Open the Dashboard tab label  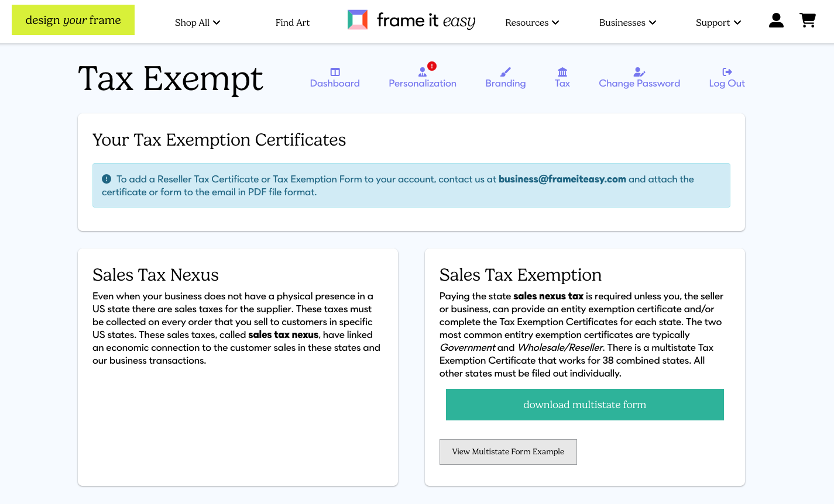(335, 84)
